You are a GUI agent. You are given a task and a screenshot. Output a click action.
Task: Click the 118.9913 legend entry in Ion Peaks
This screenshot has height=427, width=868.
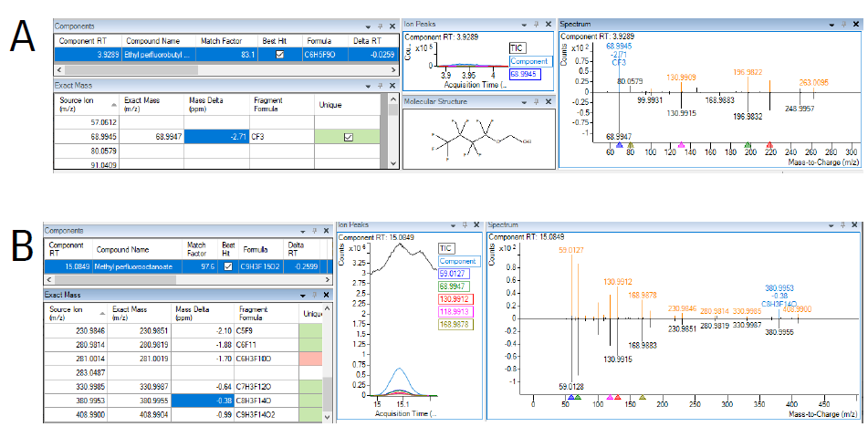(456, 312)
